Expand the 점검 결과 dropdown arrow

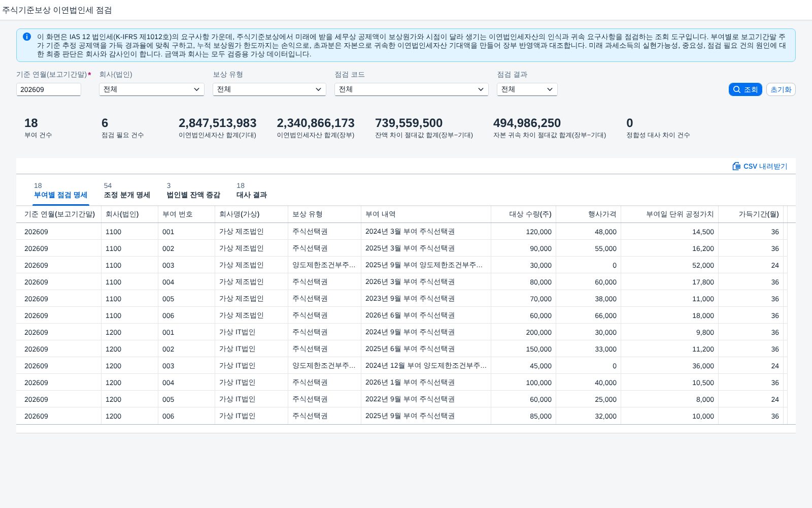pyautogui.click(x=550, y=89)
